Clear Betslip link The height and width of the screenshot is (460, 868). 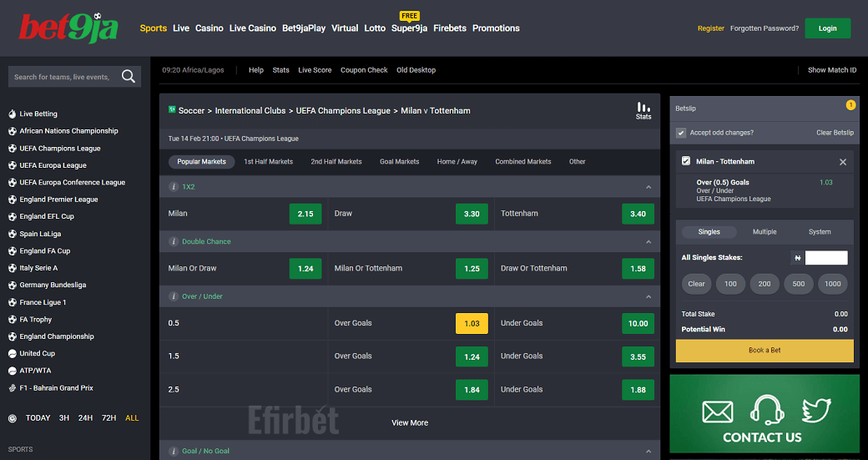pos(835,133)
